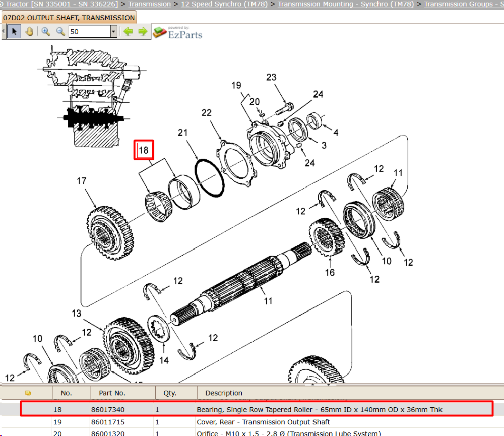Select the Bearing, Single Row Tapered Roller description

click(319, 410)
